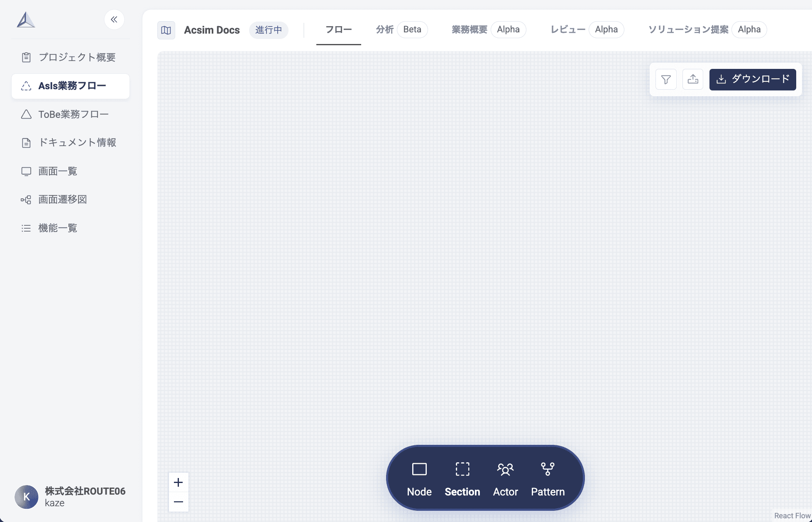This screenshot has width=812, height=522.
Task: Click the ダウンロード button
Action: 753,79
